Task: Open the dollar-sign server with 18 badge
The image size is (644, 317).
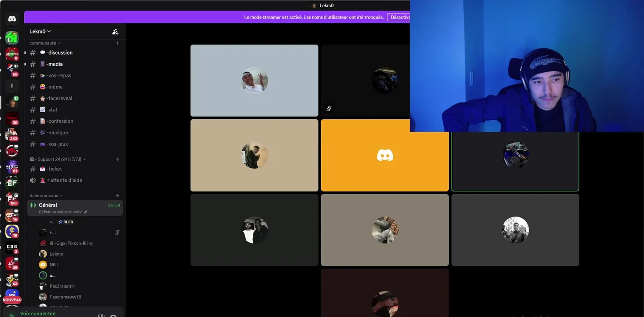Action: (12, 231)
